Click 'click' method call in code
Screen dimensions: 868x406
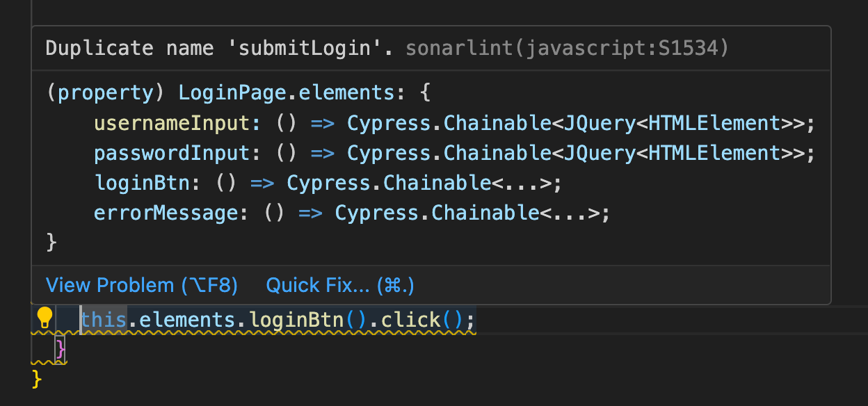(411, 320)
